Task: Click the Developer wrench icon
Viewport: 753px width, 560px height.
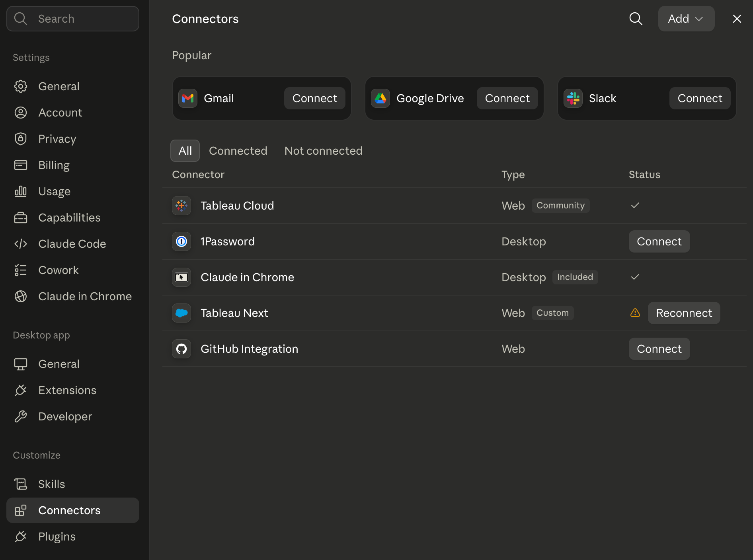Action: click(21, 416)
